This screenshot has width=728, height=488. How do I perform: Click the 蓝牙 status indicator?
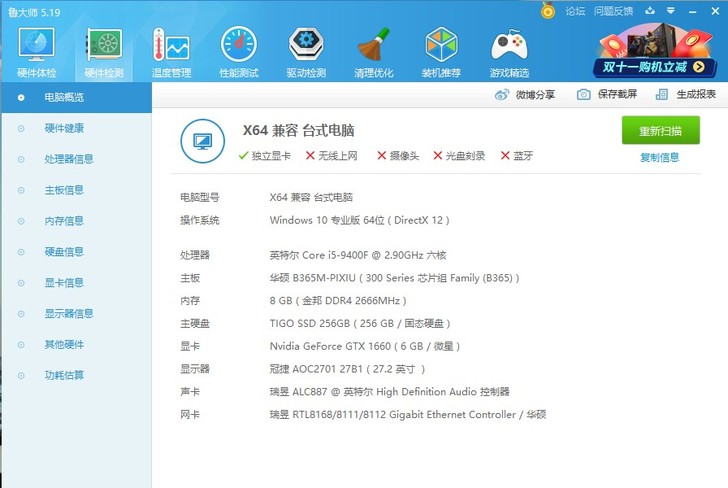517,156
